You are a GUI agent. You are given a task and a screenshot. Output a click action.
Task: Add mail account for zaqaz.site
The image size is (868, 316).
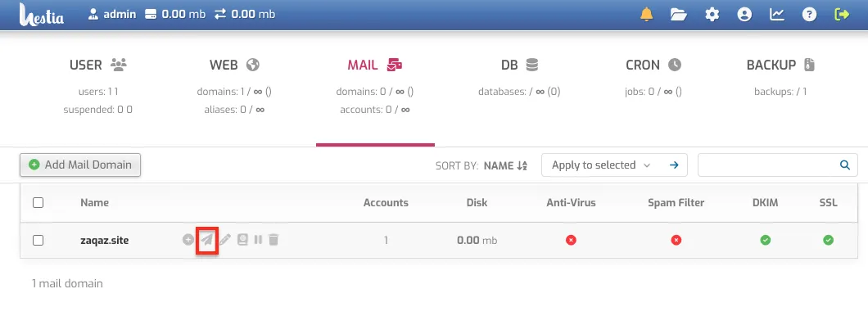tap(188, 240)
